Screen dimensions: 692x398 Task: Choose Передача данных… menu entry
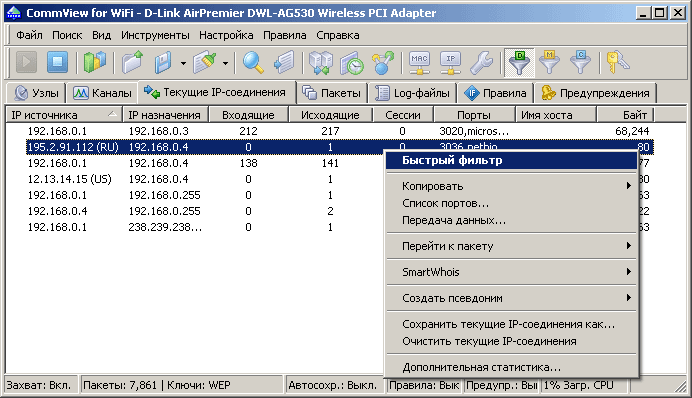click(x=511, y=220)
